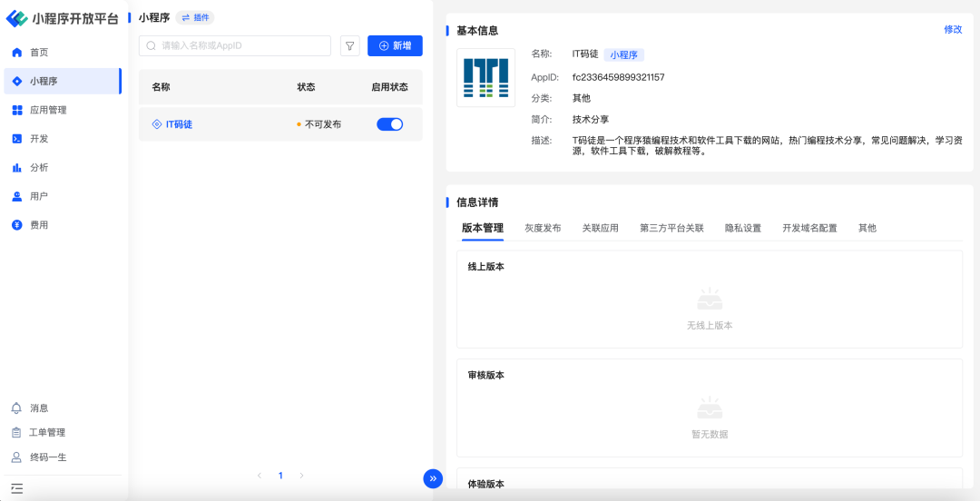
Task: Switch to the 灰度发布 tab
Action: click(x=543, y=228)
